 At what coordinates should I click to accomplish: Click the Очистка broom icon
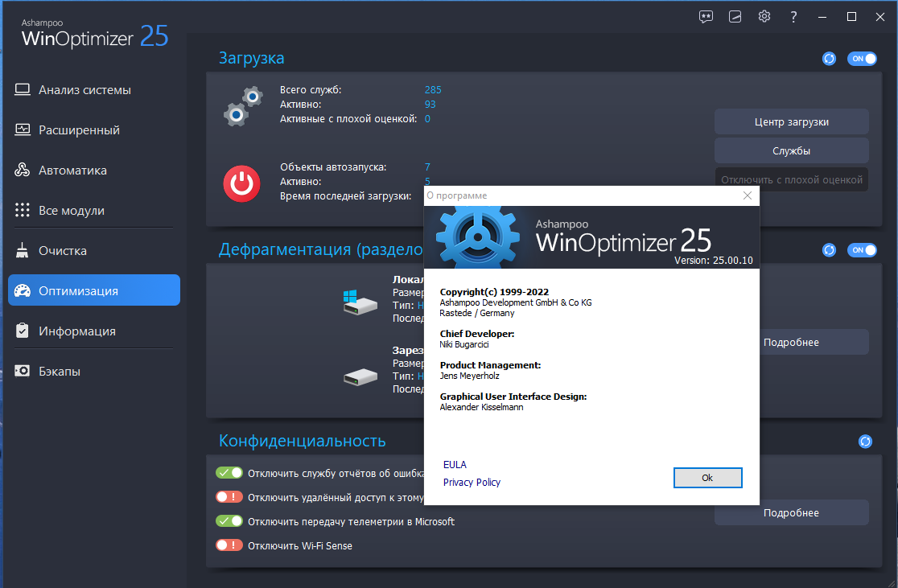point(23,250)
